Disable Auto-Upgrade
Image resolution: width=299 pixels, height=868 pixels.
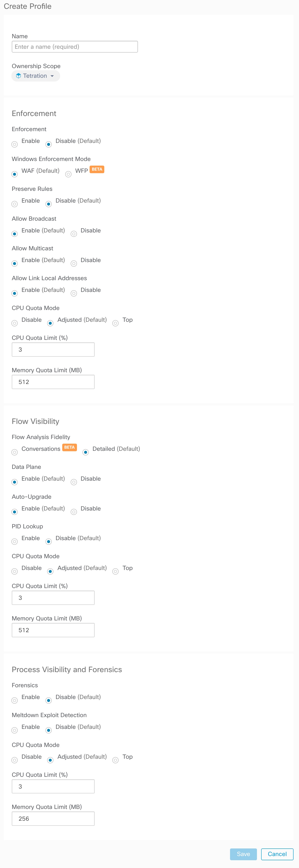74,512
